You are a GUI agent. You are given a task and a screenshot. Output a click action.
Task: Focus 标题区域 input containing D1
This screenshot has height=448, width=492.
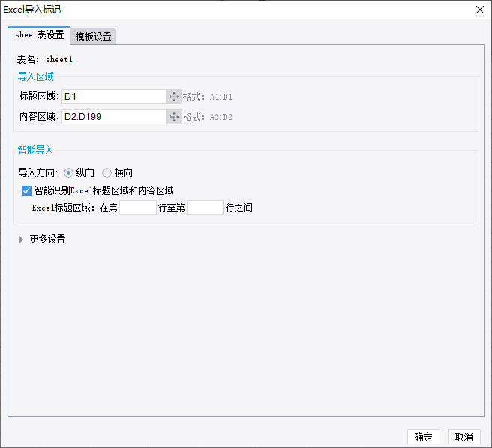click(x=114, y=97)
